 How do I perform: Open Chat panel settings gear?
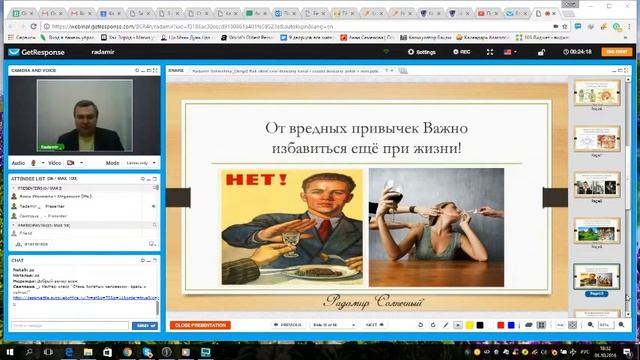(142, 260)
